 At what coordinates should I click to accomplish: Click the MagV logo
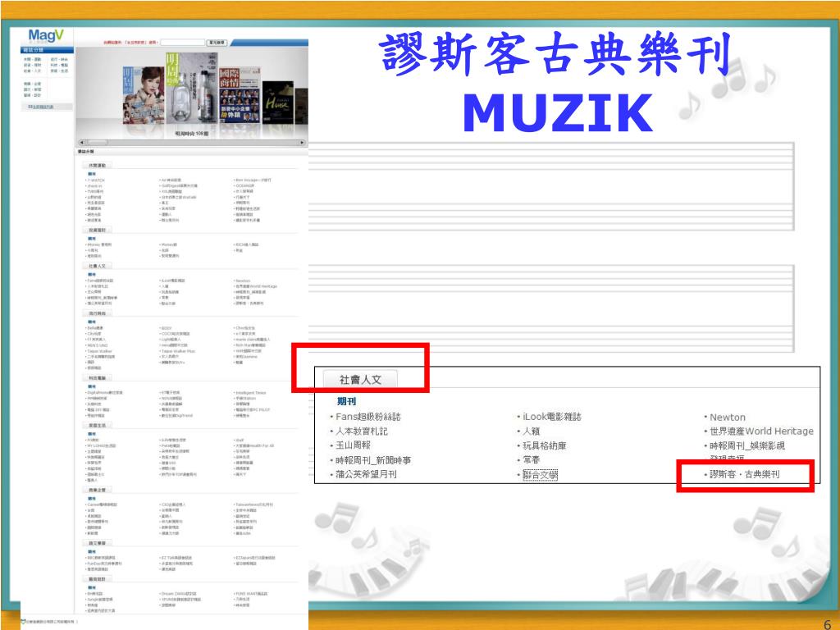click(x=46, y=36)
